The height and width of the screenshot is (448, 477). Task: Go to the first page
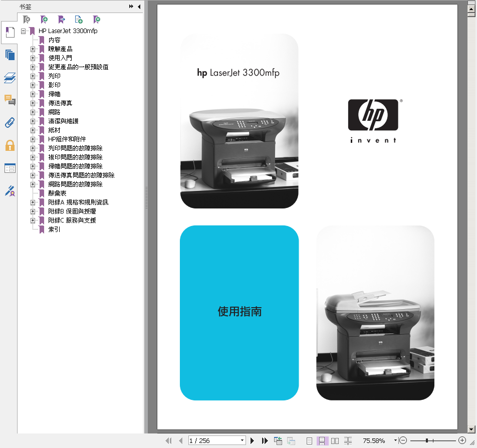tap(168, 440)
